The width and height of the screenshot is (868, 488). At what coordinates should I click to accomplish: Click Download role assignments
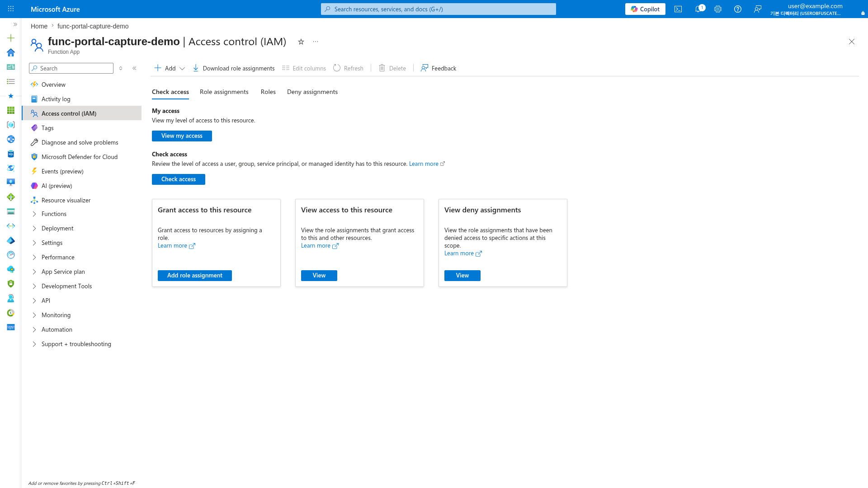pyautogui.click(x=234, y=68)
